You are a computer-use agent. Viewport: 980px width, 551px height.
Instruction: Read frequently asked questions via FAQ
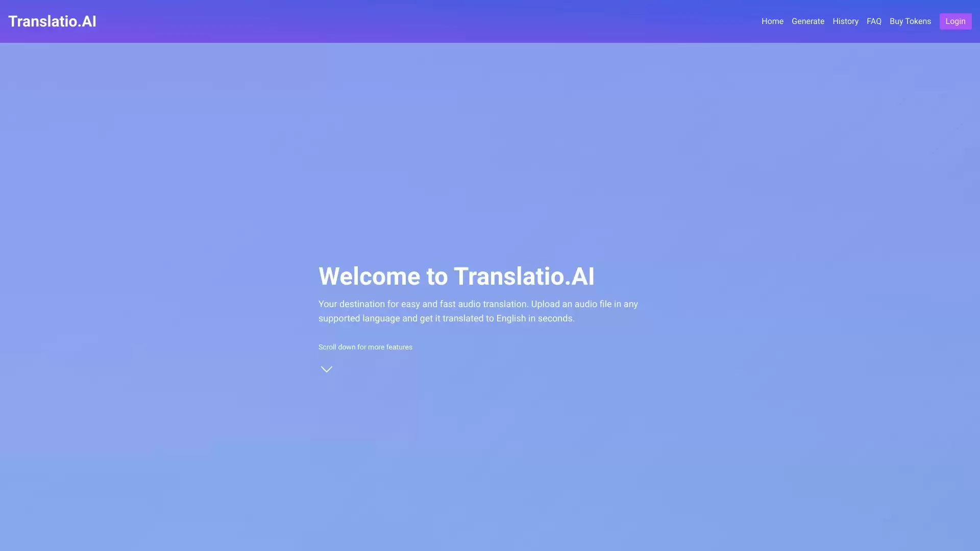[873, 21]
